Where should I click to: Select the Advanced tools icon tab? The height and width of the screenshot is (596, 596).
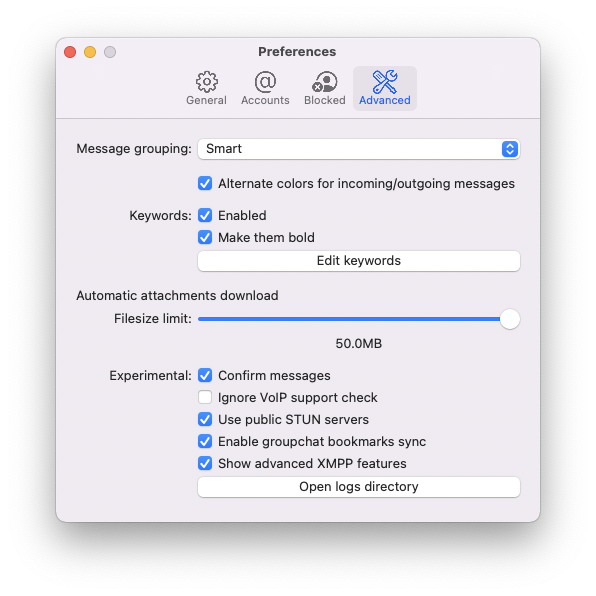[x=385, y=88]
